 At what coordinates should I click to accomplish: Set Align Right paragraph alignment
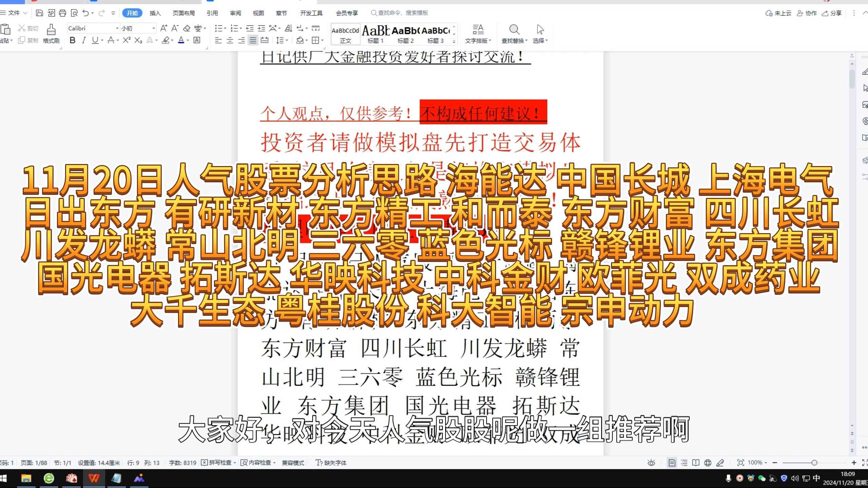coord(241,40)
